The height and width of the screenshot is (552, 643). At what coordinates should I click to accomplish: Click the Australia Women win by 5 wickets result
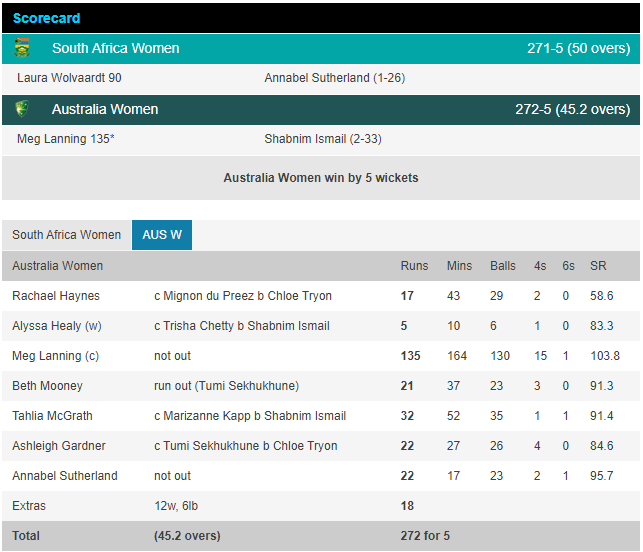click(x=320, y=178)
